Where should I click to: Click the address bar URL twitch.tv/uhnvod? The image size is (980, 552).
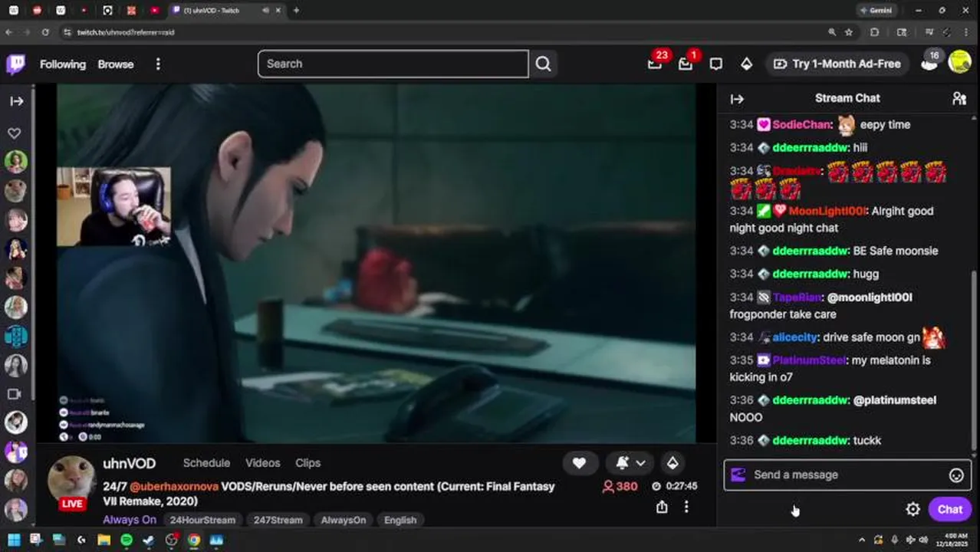(x=126, y=32)
